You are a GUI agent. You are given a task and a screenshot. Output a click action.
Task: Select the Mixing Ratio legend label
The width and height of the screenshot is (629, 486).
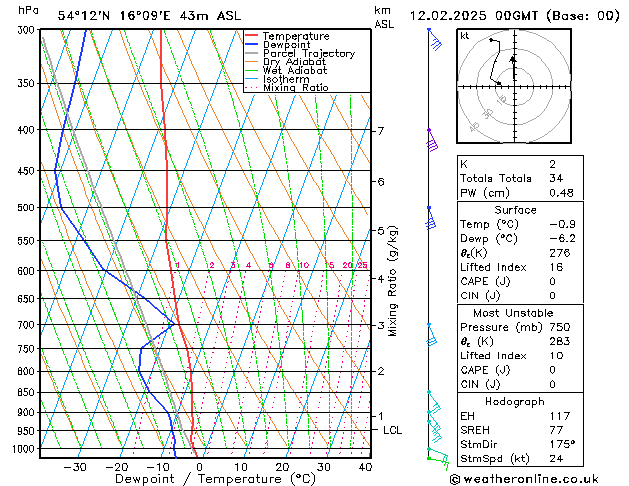(296, 87)
